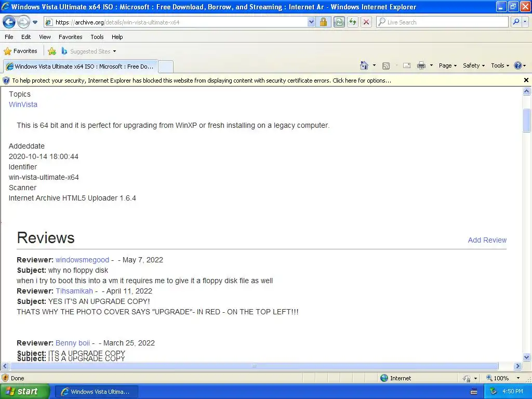
Task: Select the Windows Vista Ultimate x64 ISO tab
Action: (x=81, y=66)
